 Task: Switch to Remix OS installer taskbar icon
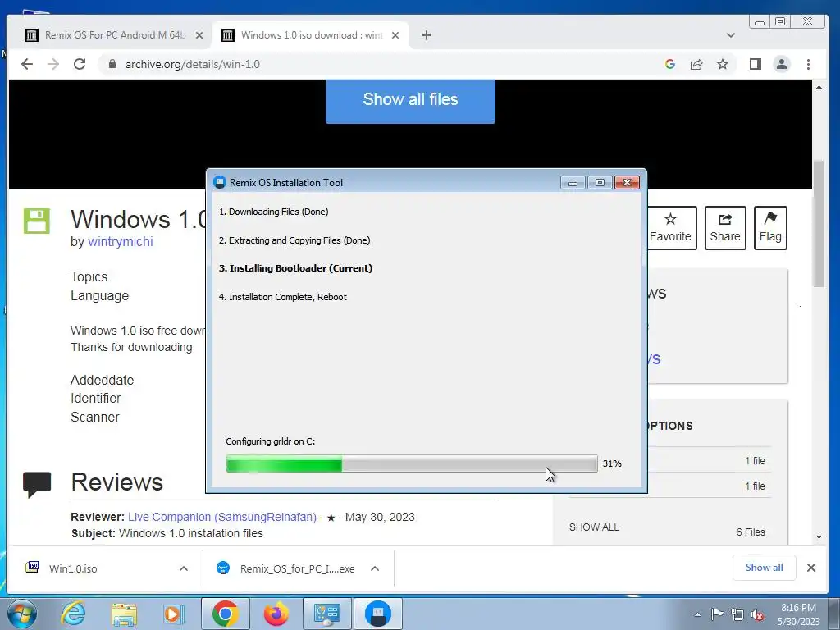pyautogui.click(x=378, y=614)
